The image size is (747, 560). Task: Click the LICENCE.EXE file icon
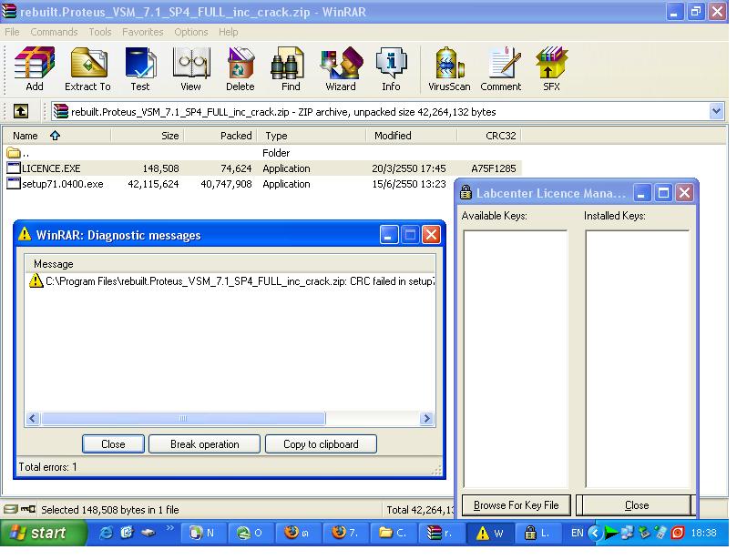click(14, 168)
